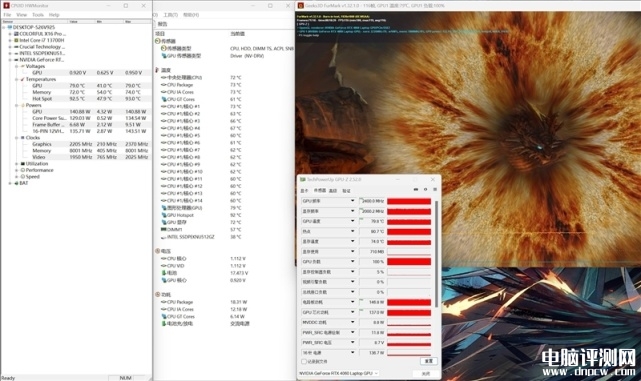Switch to 传感器 tab in GPU-Z

[320, 191]
